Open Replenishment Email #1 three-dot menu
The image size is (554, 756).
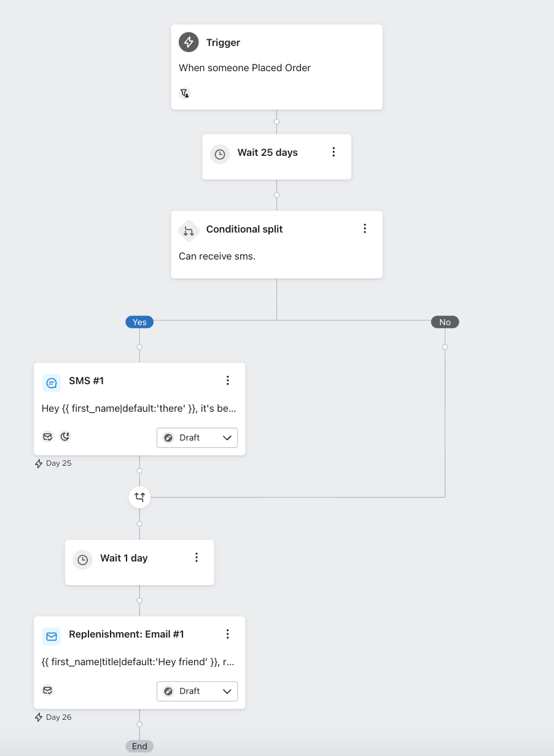[228, 634]
